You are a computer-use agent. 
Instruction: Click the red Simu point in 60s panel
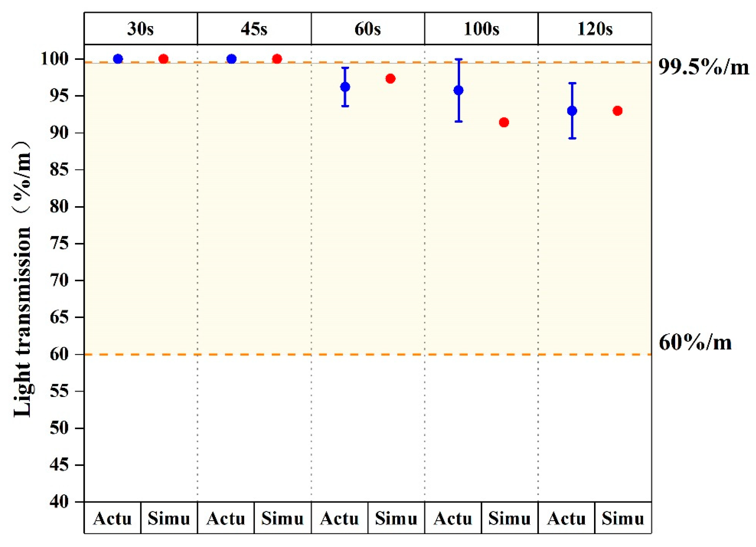click(390, 79)
